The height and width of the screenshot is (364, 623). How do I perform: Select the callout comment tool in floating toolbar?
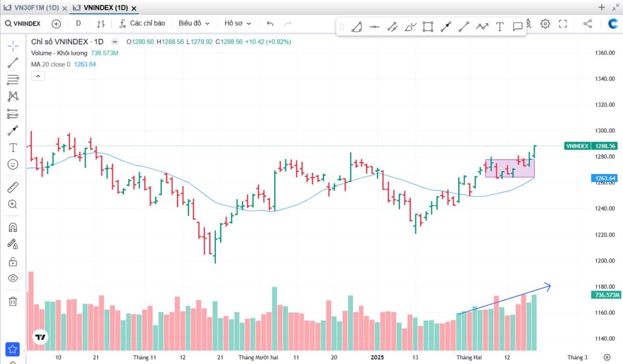517,26
